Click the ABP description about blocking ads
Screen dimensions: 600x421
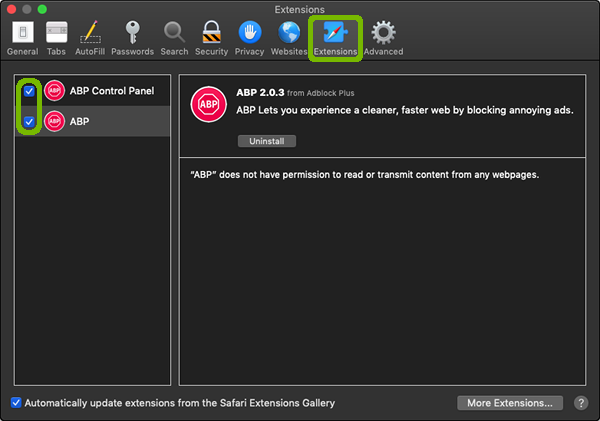pyautogui.click(x=405, y=110)
